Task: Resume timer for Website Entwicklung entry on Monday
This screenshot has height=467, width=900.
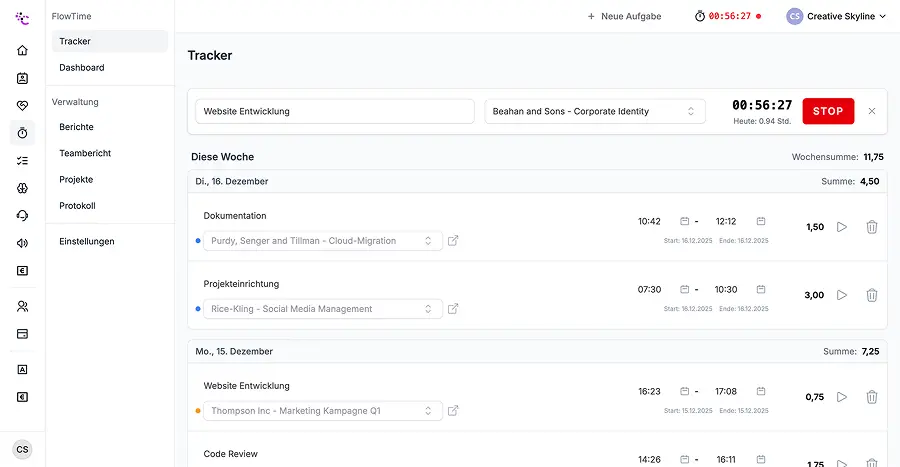Action: 841,397
